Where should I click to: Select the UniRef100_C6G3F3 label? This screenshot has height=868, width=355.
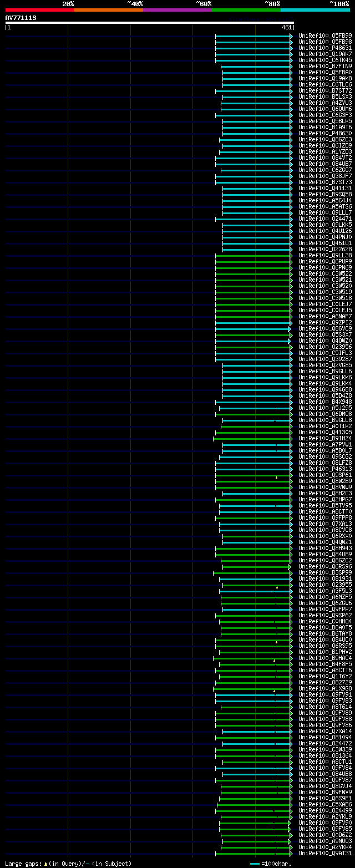point(324,115)
